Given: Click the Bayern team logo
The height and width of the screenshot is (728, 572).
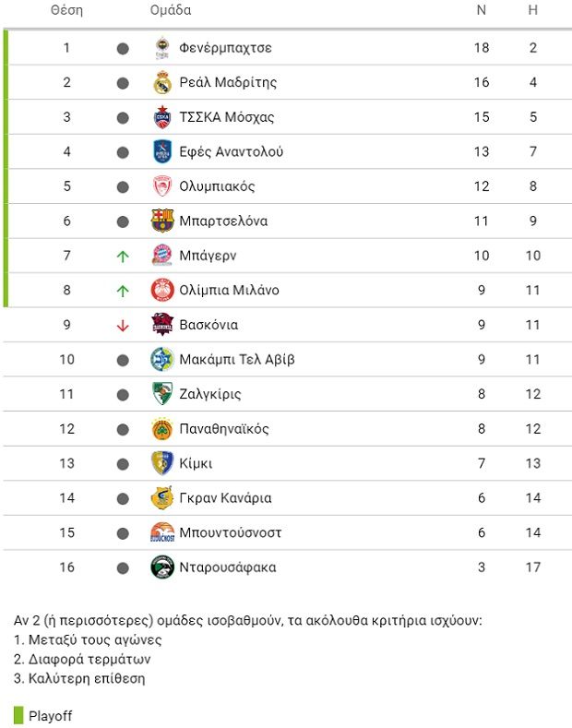Looking at the screenshot, I should [x=162, y=256].
